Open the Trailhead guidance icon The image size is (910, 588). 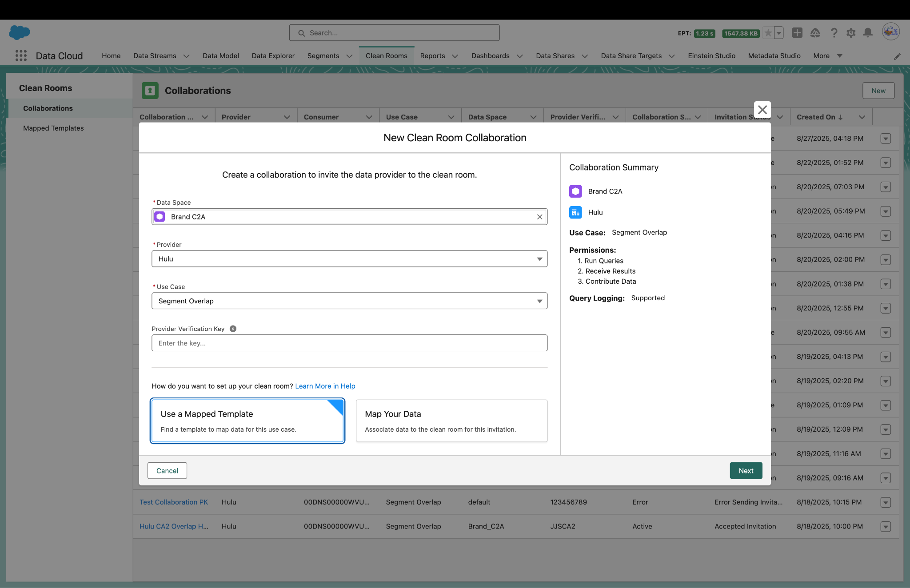tap(815, 33)
